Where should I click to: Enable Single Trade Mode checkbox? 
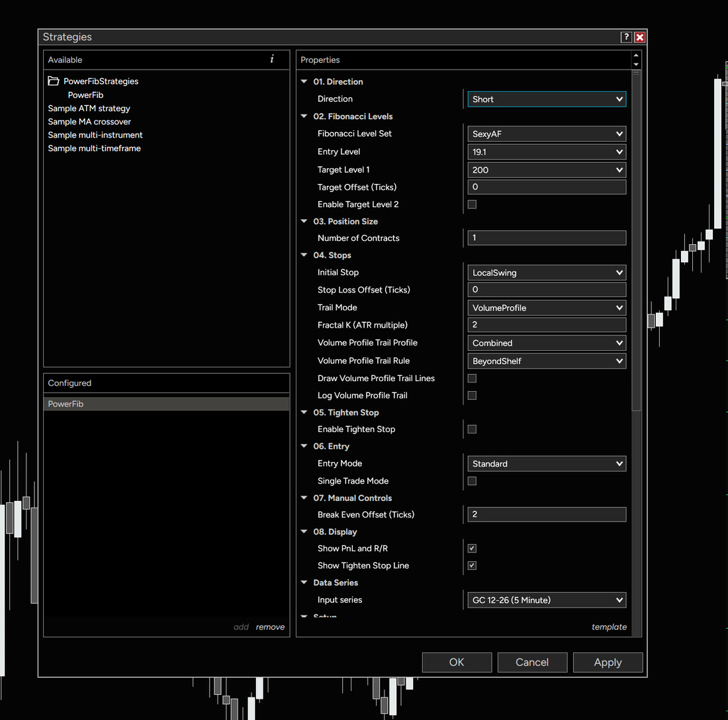[472, 481]
